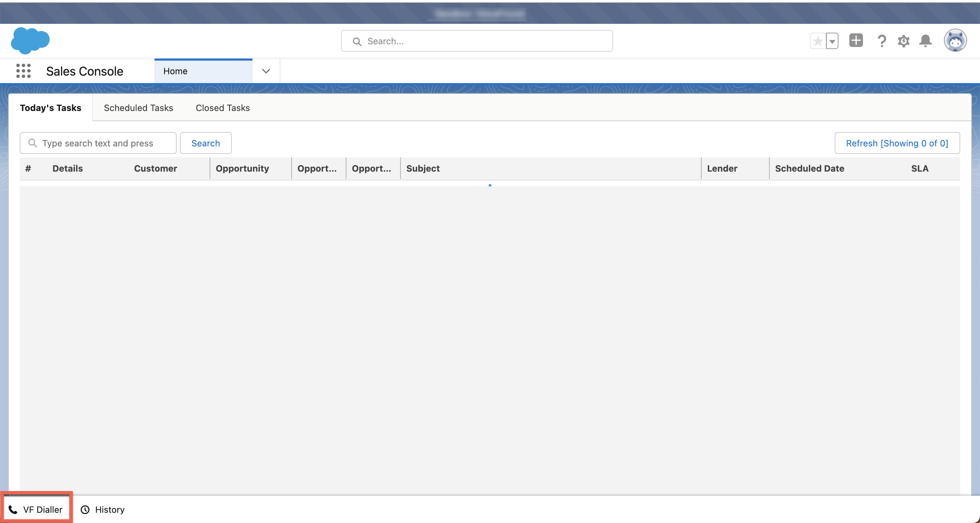Viewport: 980px width, 523px height.
Task: Open the VF Dialler utility
Action: click(36, 509)
